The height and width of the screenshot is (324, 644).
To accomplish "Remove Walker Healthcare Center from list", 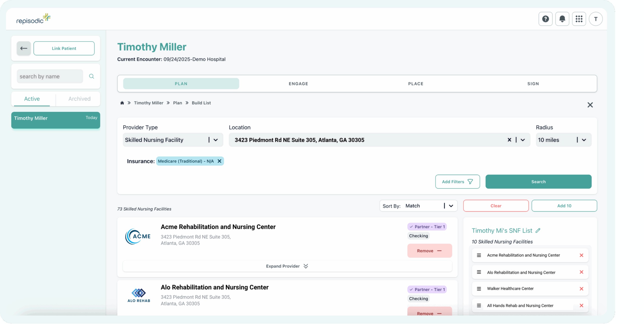I will coord(581,289).
